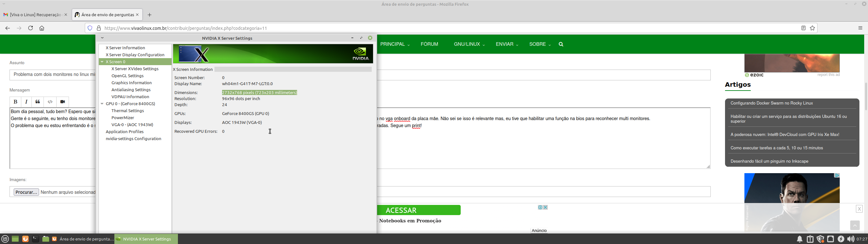
Task: Click the Procurar file browse button
Action: click(x=26, y=192)
